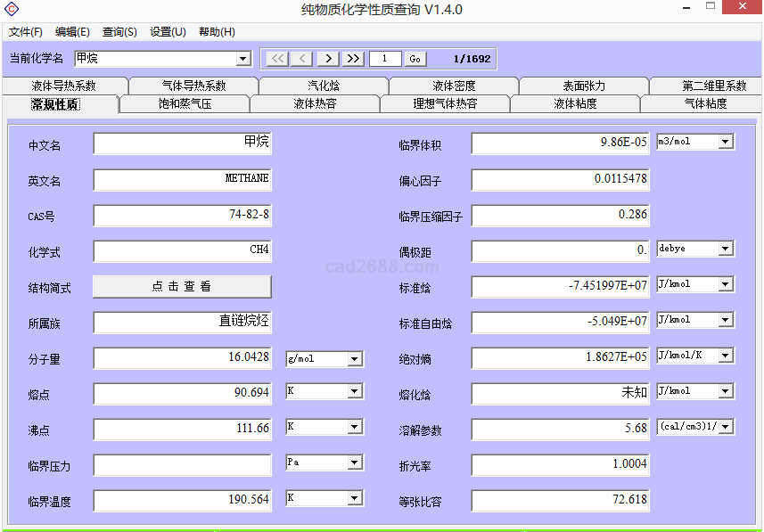Open the critical pressure Pa unit dropdown
Viewport: 764px width, 532px height.
(354, 462)
